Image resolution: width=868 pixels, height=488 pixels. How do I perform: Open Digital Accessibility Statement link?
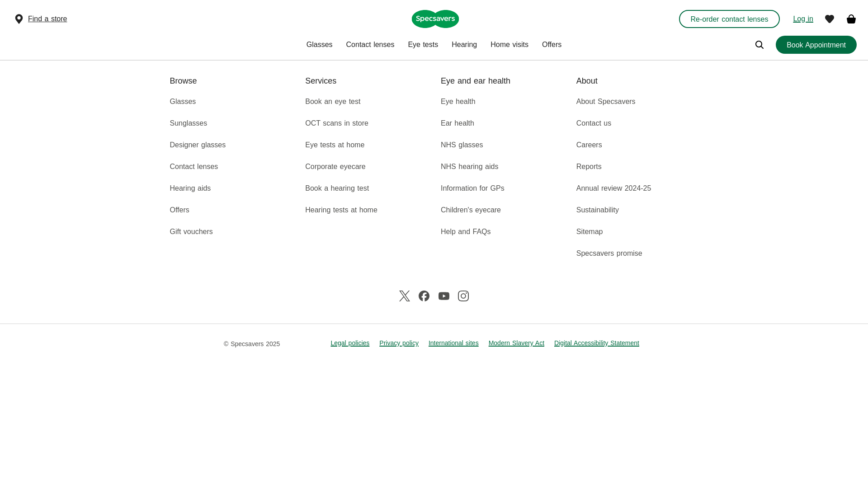pos(596,343)
